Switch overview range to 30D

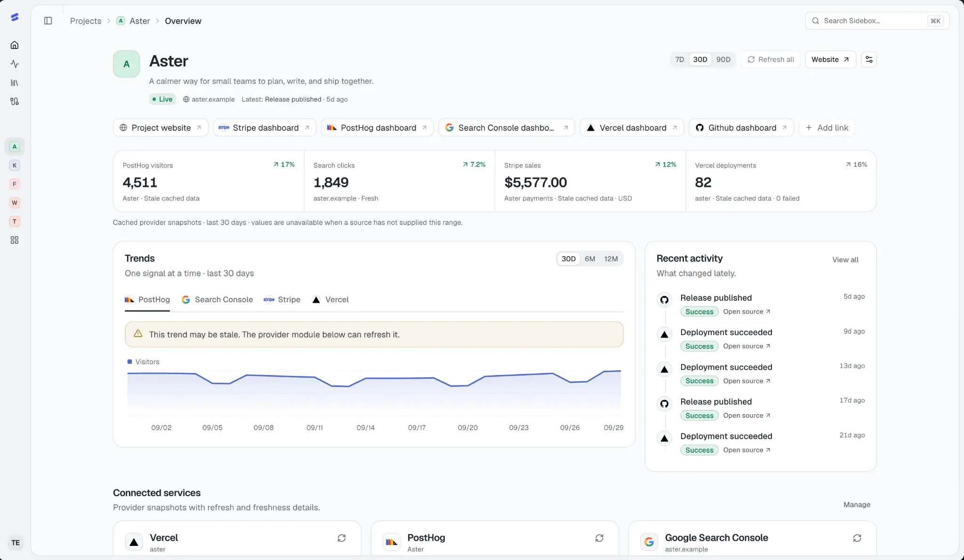coord(700,60)
